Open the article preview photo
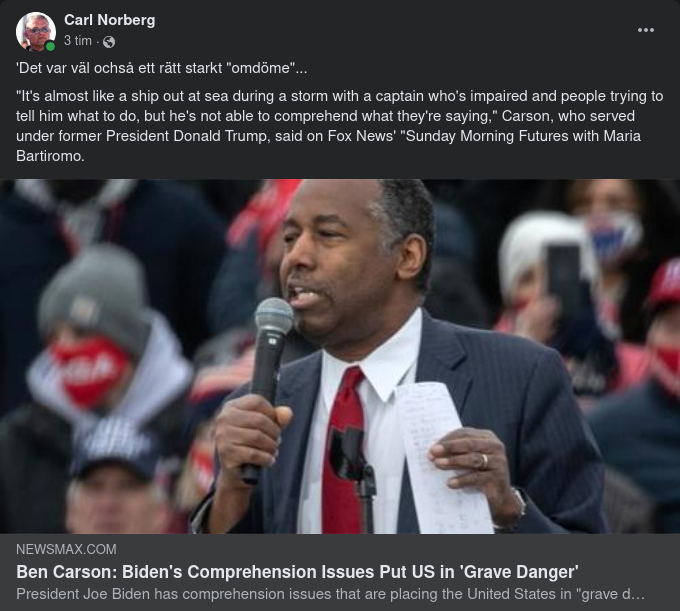The image size is (680, 611). (340, 356)
